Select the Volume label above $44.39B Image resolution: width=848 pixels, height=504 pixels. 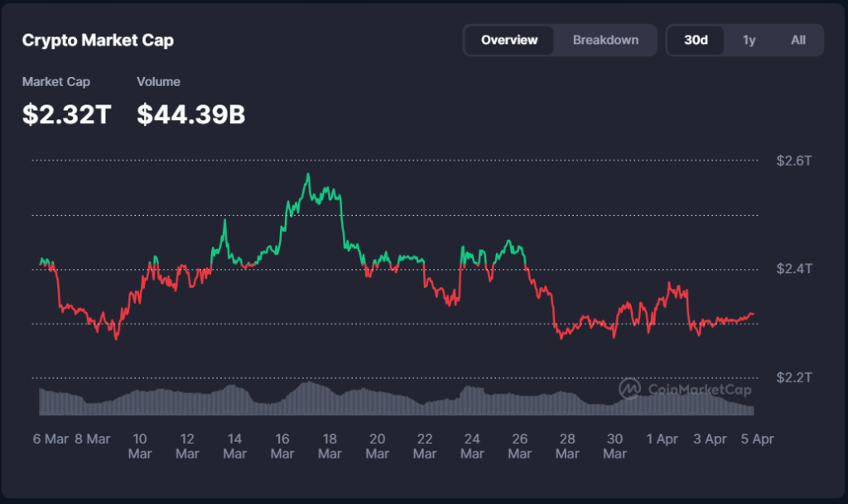click(158, 82)
